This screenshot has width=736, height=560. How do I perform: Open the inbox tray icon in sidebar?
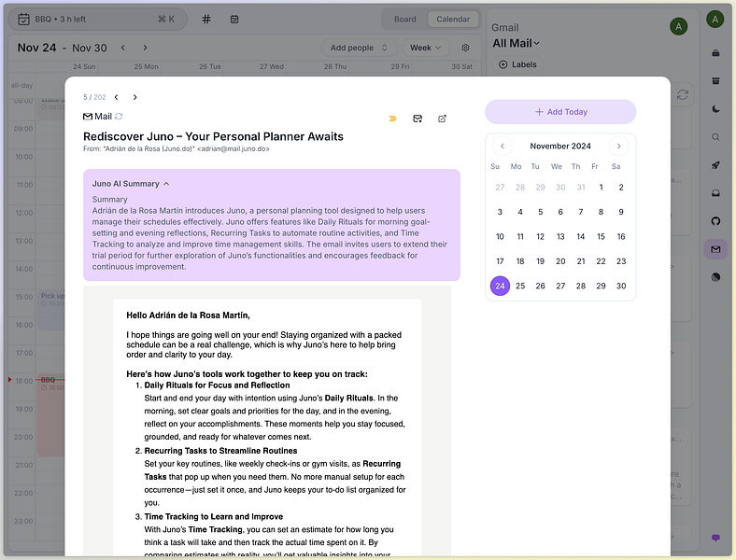(715, 193)
